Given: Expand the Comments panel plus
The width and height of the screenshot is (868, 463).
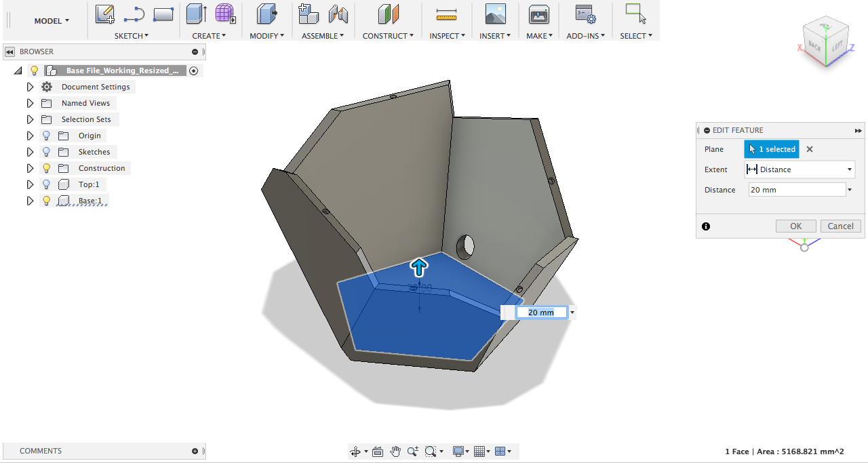Looking at the screenshot, I should pyautogui.click(x=195, y=451).
